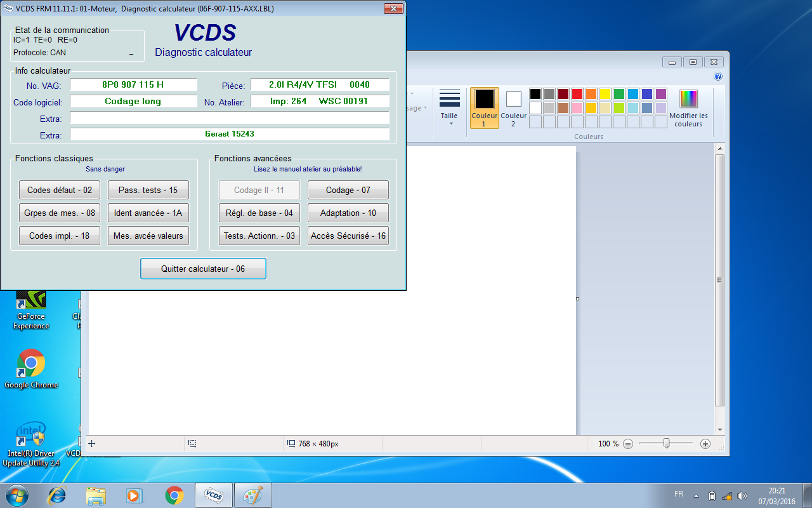The width and height of the screenshot is (812, 508).
Task: Run Tests. Actionn. - 03
Action: (x=259, y=236)
